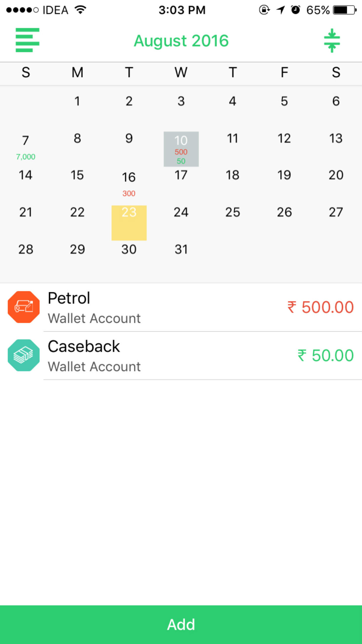
Task: Select highlighted date 23 in yellow
Action: pos(129,223)
